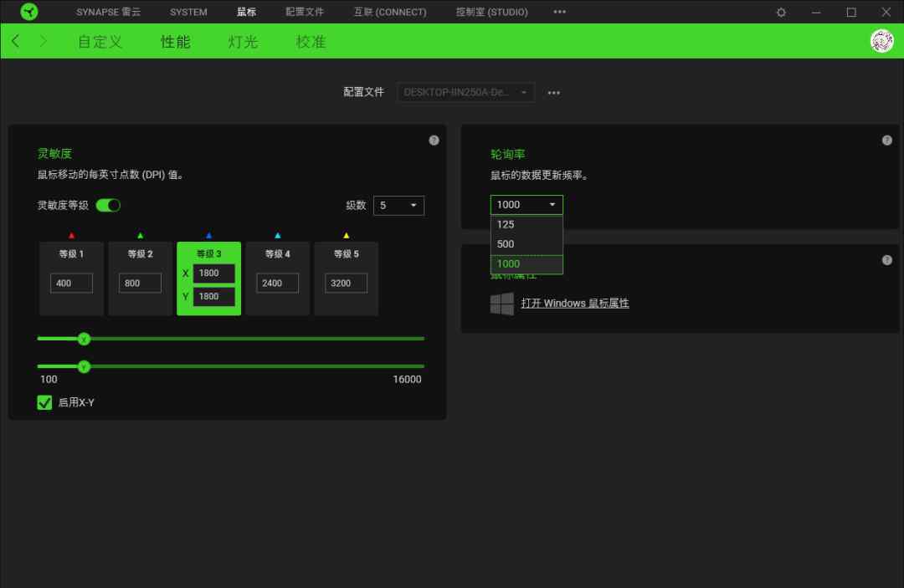Select 1000 in the polling rate list

[x=526, y=264]
